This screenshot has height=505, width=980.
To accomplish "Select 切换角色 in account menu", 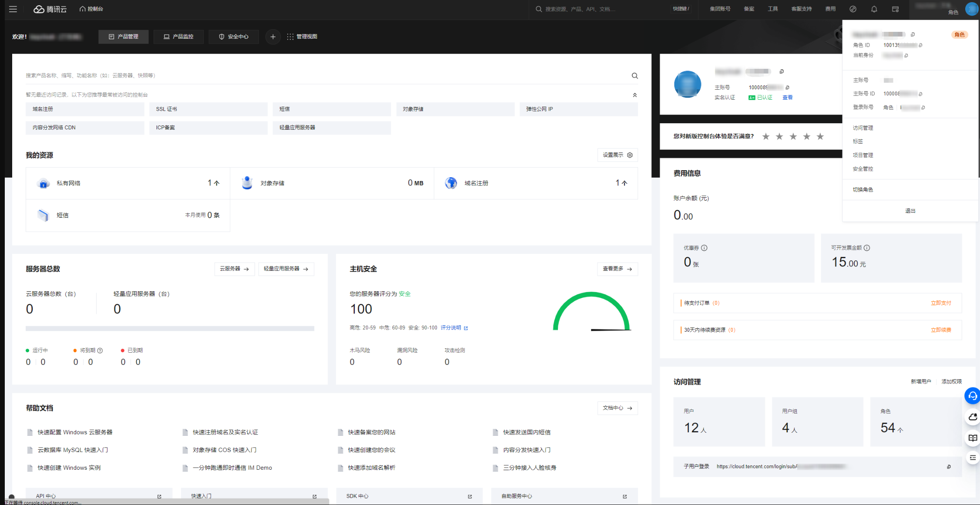I will click(x=863, y=190).
